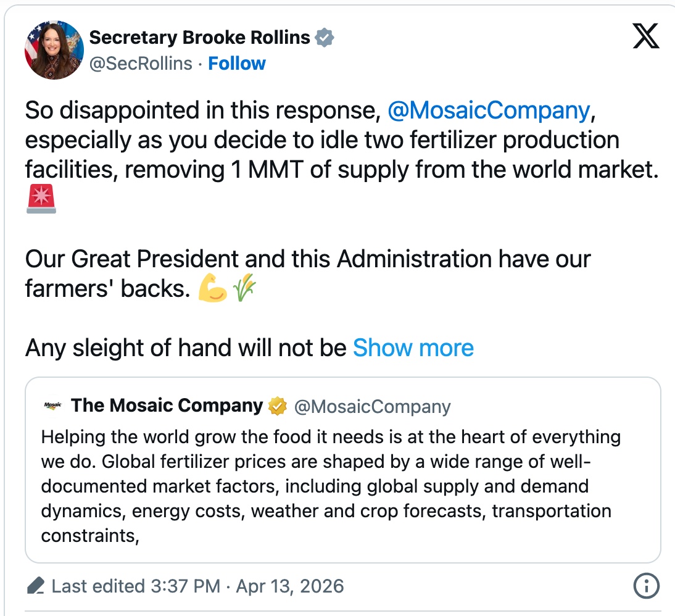Open Secretary Brooke Rollins profile photo

tap(54, 50)
